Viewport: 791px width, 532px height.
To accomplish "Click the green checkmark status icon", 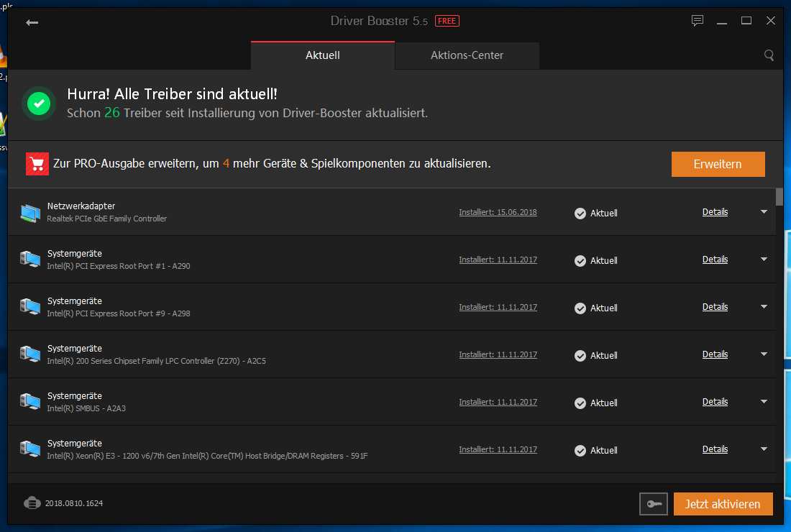I will pyautogui.click(x=39, y=104).
